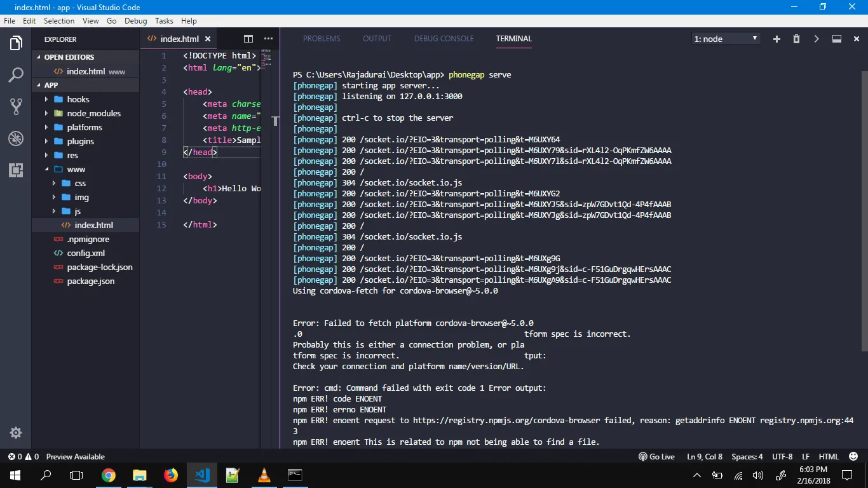Viewport: 868px width, 488px height.
Task: Open the Windows notification center
Action: point(847,475)
